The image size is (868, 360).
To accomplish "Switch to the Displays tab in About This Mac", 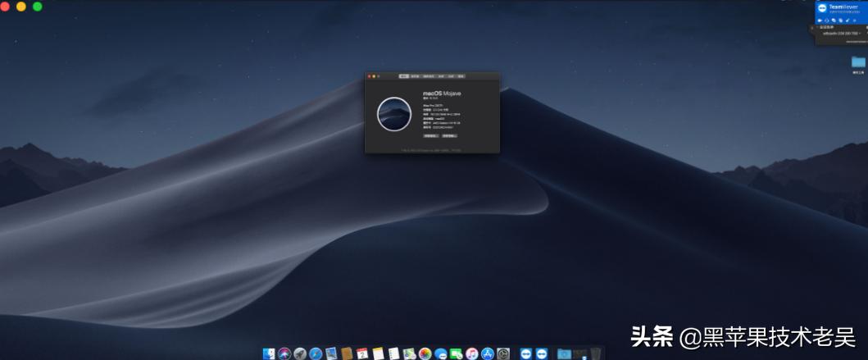I will [415, 75].
